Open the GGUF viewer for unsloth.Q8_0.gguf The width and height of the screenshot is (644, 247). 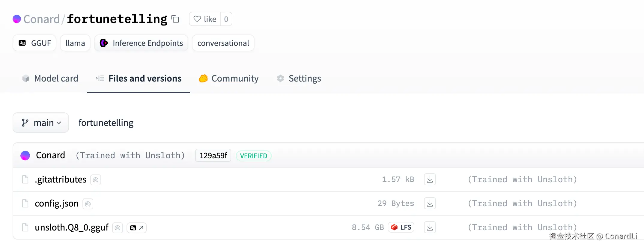pos(136,228)
